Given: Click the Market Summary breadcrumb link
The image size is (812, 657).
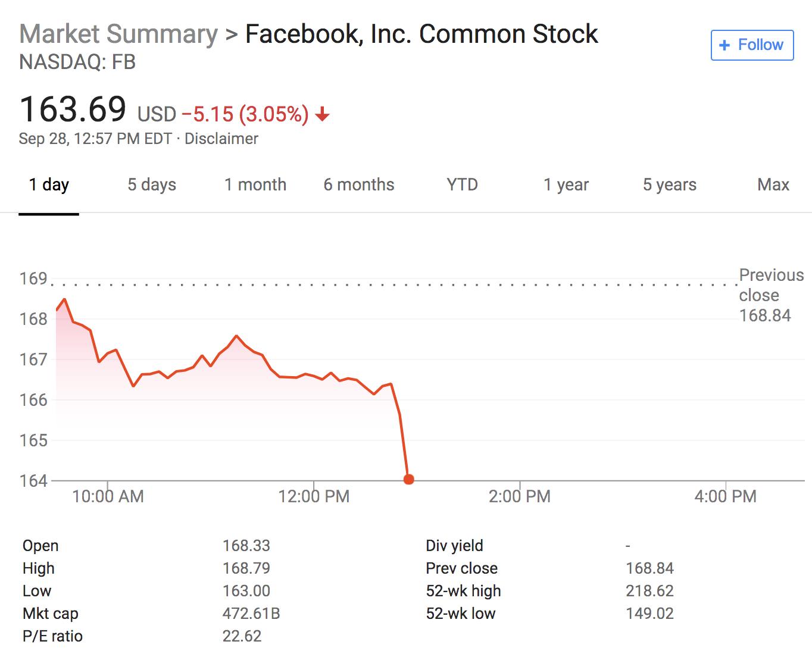Looking at the screenshot, I should coord(119,34).
